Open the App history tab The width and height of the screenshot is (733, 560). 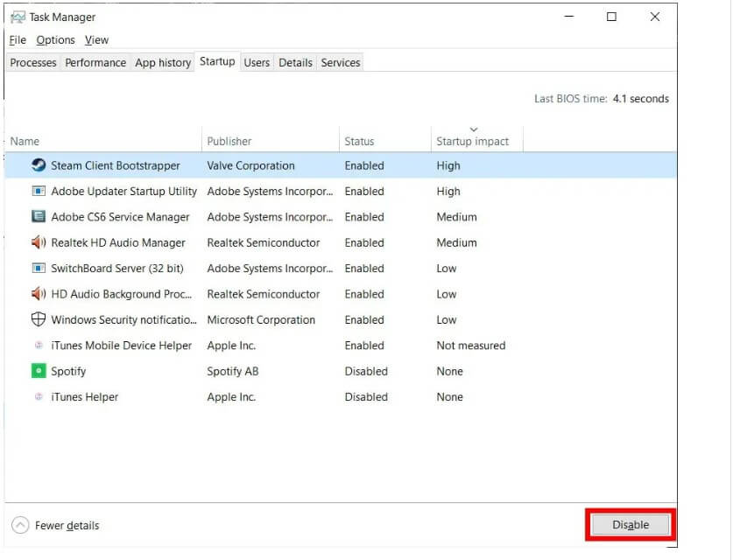click(163, 62)
